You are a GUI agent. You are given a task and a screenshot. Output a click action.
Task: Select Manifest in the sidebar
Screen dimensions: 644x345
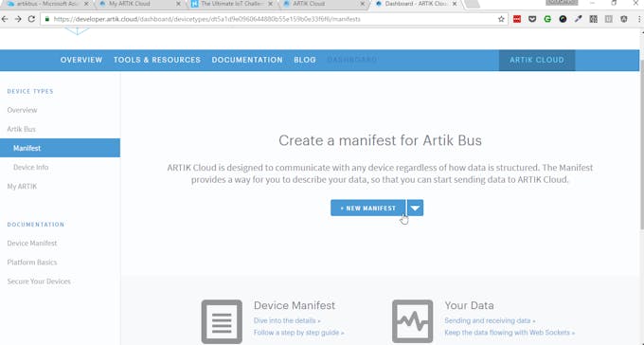coord(60,148)
